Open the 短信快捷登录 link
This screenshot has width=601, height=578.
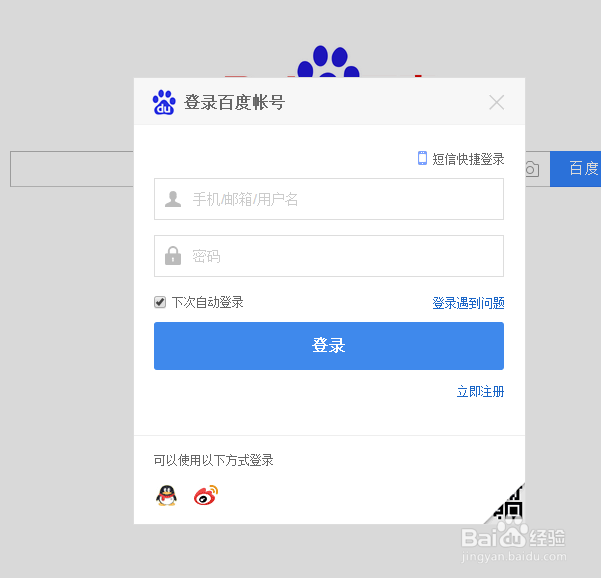468,159
